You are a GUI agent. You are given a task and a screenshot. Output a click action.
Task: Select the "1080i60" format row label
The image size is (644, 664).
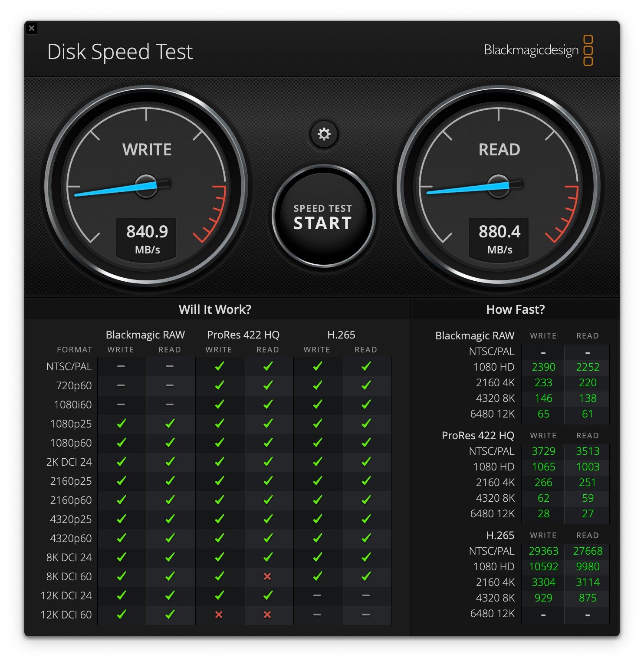(x=73, y=404)
